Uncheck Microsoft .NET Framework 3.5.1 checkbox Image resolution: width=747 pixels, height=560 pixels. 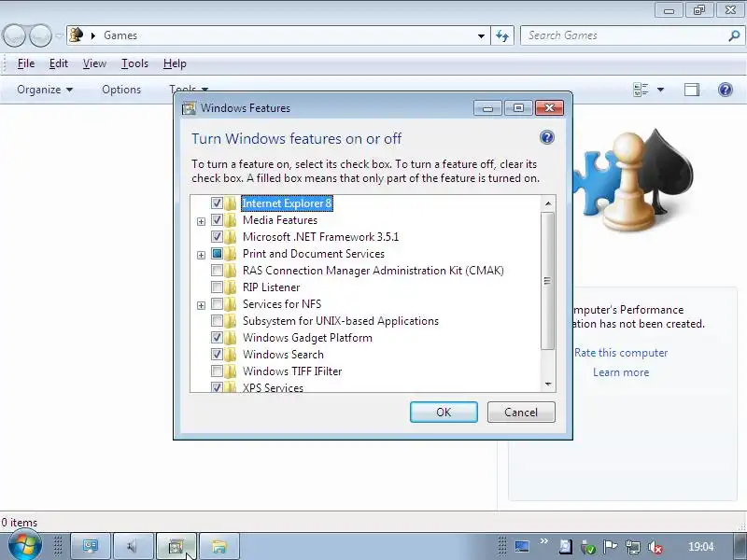(x=217, y=237)
